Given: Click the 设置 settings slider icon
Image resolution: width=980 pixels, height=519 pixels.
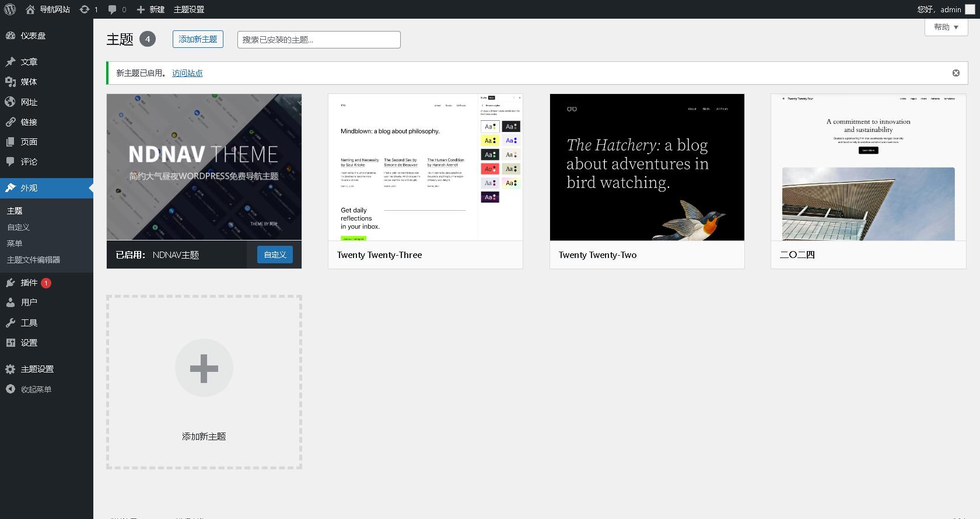Looking at the screenshot, I should 10,343.
